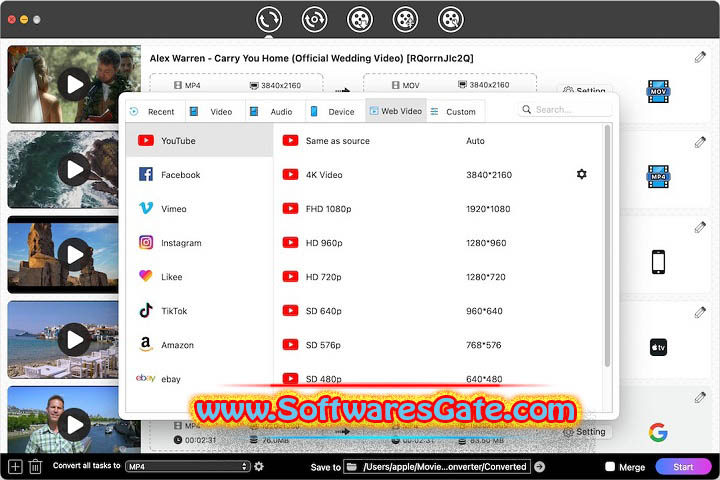720x480 pixels.
Task: Select Facebook platform in list
Action: 199,175
